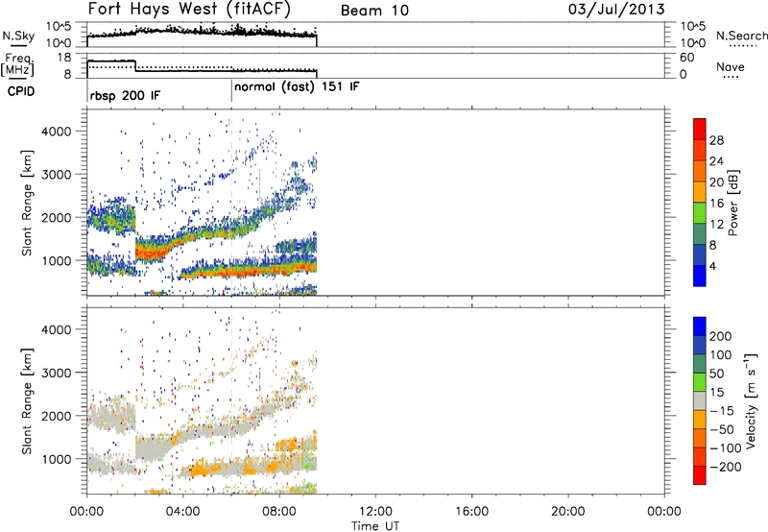768x532 pixels.
Task: Click the blue top segment of velocity colorbar
Action: 700,326
